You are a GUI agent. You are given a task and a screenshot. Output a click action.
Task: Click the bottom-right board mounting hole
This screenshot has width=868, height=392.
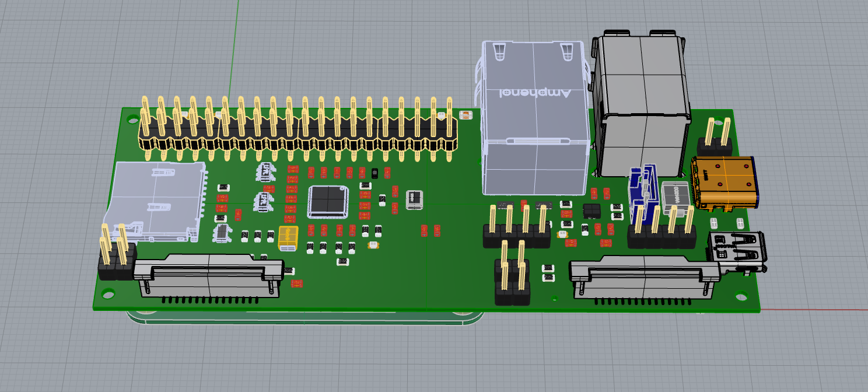(x=741, y=296)
